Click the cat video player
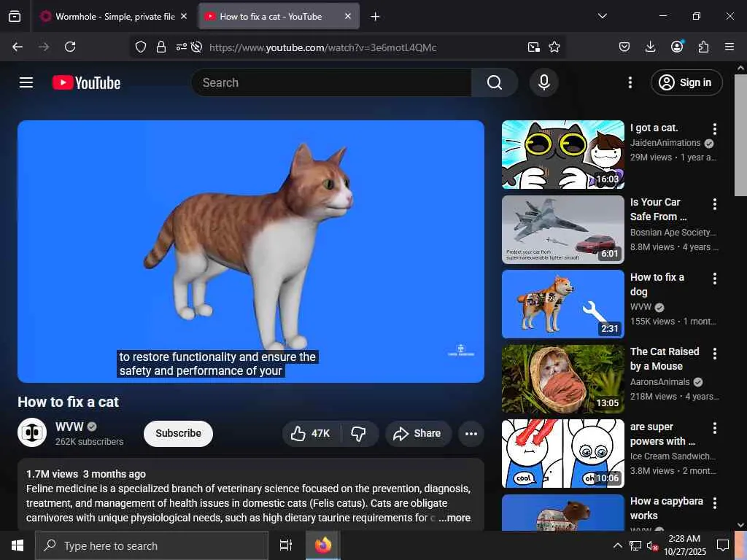Screen dimensions: 747x560 [251, 251]
